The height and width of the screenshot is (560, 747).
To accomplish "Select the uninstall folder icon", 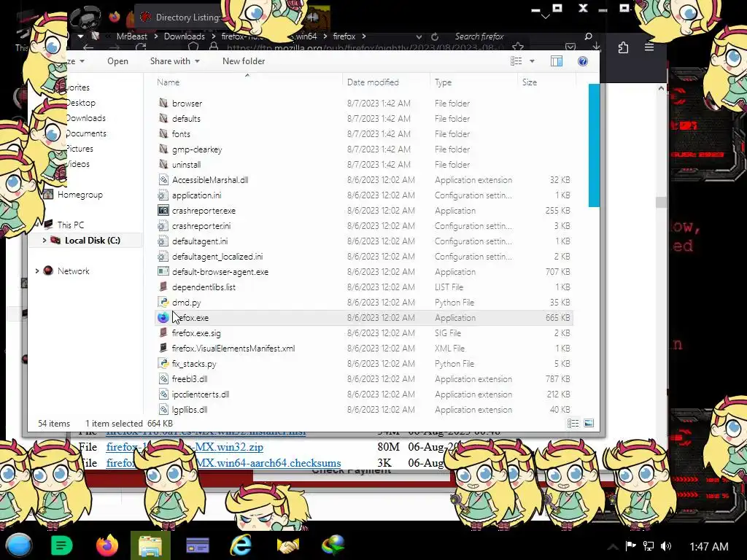I will click(x=163, y=164).
